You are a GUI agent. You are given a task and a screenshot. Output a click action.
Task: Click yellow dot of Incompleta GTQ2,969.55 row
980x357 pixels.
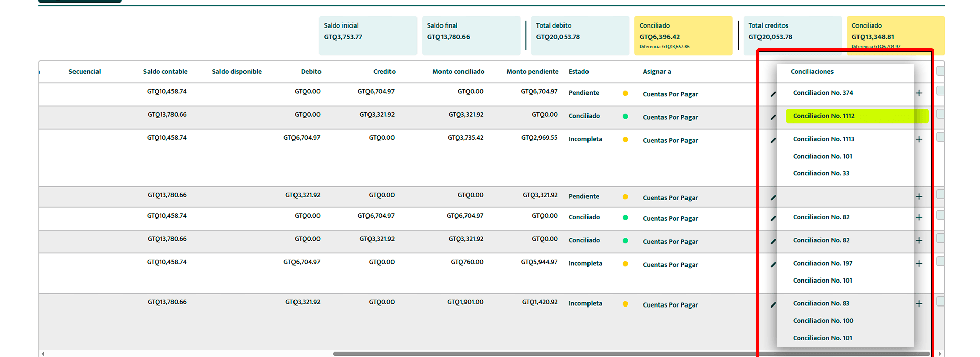625,139
